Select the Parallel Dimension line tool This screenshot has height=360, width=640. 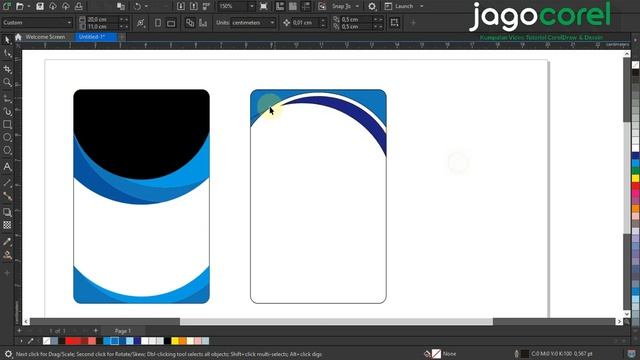(x=7, y=182)
